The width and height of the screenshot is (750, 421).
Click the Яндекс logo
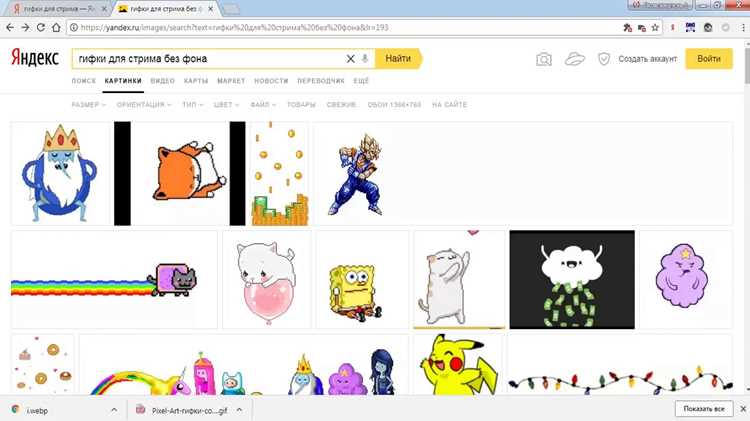[x=35, y=58]
